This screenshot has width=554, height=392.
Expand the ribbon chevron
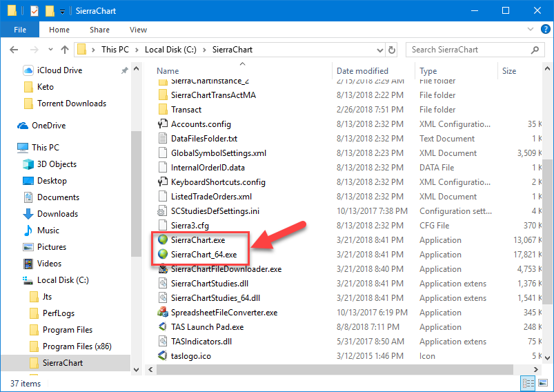click(x=531, y=29)
